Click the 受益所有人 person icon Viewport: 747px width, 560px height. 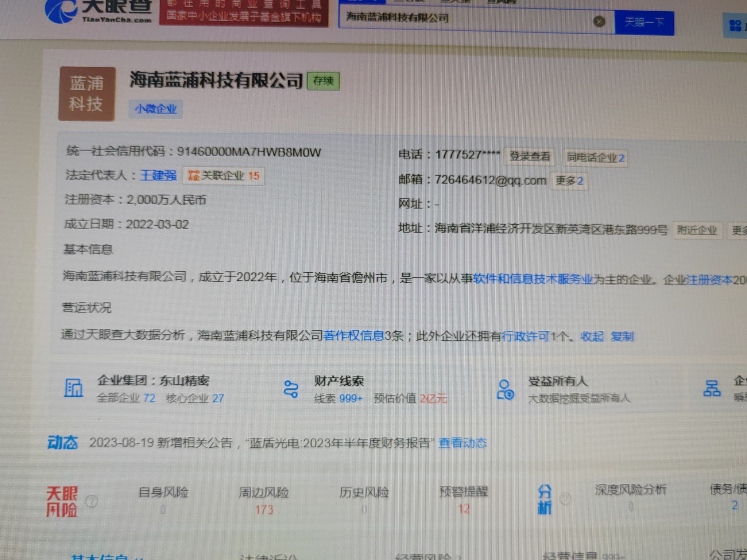click(505, 390)
